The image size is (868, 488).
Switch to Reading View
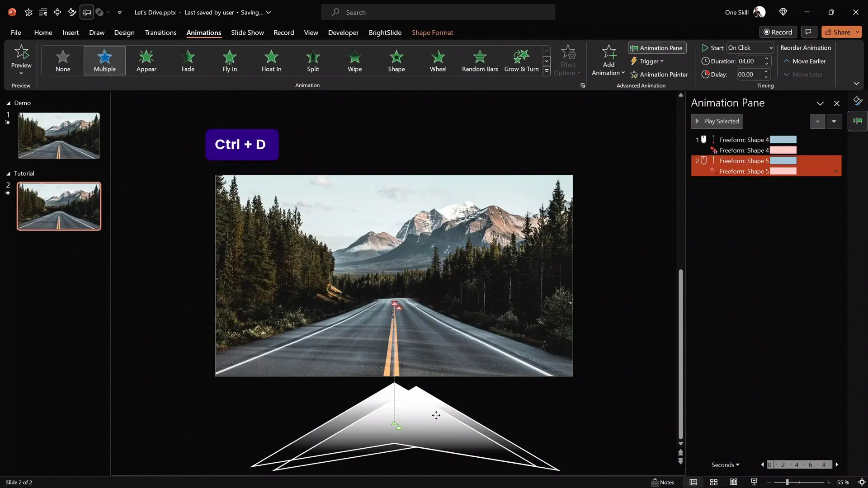point(734,482)
